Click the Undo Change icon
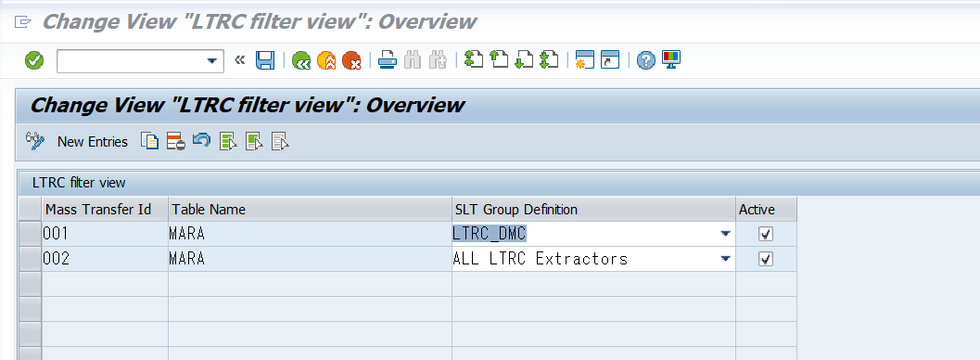The image size is (980, 360). tap(201, 141)
